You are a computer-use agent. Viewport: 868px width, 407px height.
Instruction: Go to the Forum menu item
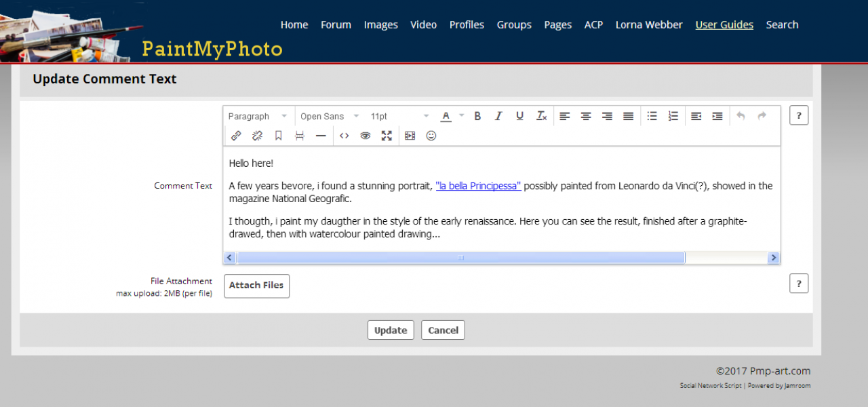pyautogui.click(x=336, y=24)
